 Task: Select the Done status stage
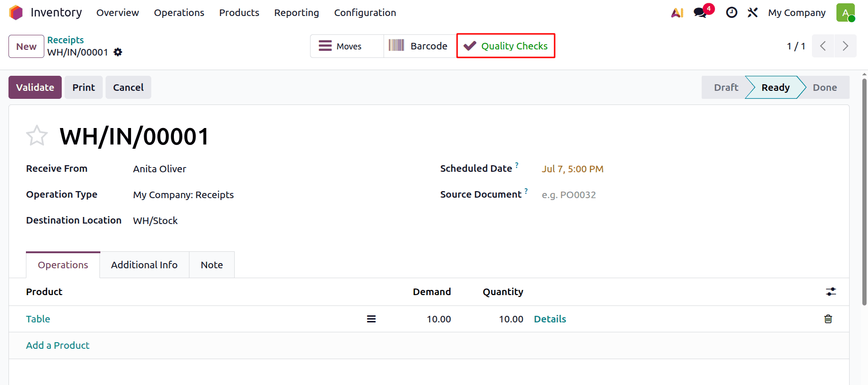[825, 88]
